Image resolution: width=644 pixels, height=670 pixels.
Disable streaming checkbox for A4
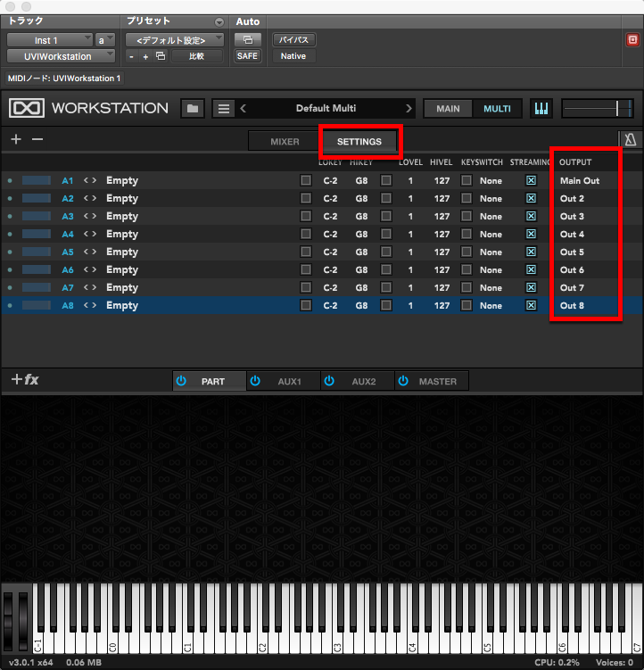click(x=531, y=234)
